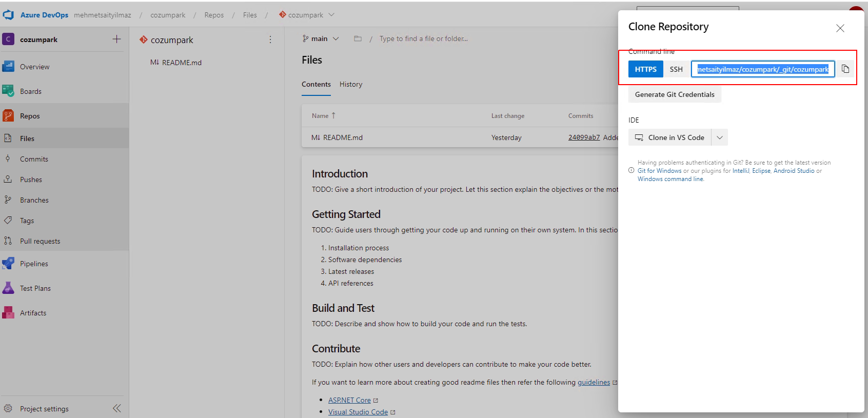Screen dimensions: 868x418
Task: Go to Pushes in the Repos menu
Action: point(31,180)
